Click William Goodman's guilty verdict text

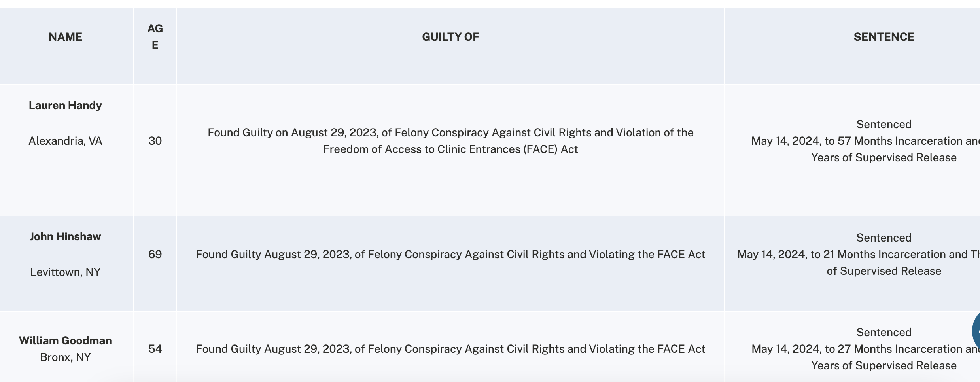(x=450, y=349)
